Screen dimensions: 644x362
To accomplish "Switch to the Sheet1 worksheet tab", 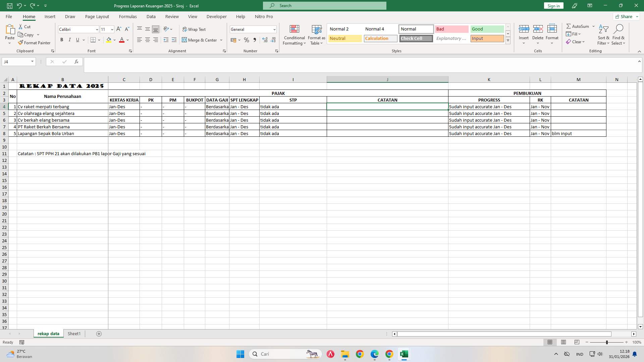I will [74, 334].
